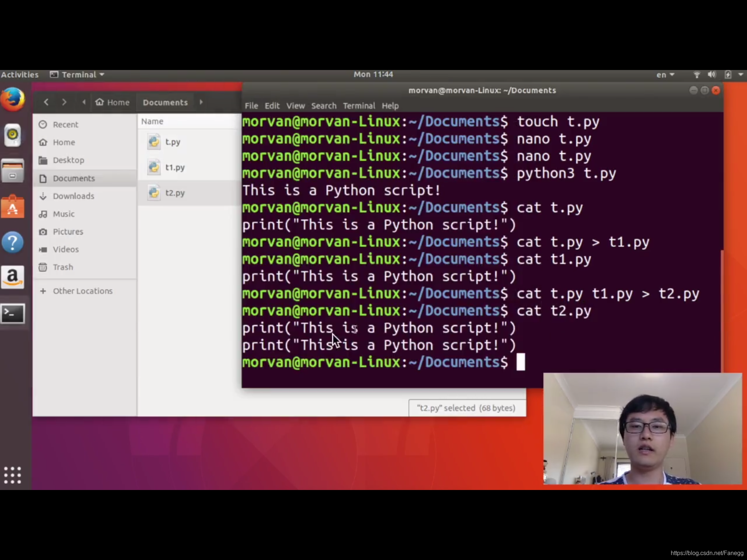747x560 pixels.
Task: Open the terminal Search menu
Action: [324, 106]
